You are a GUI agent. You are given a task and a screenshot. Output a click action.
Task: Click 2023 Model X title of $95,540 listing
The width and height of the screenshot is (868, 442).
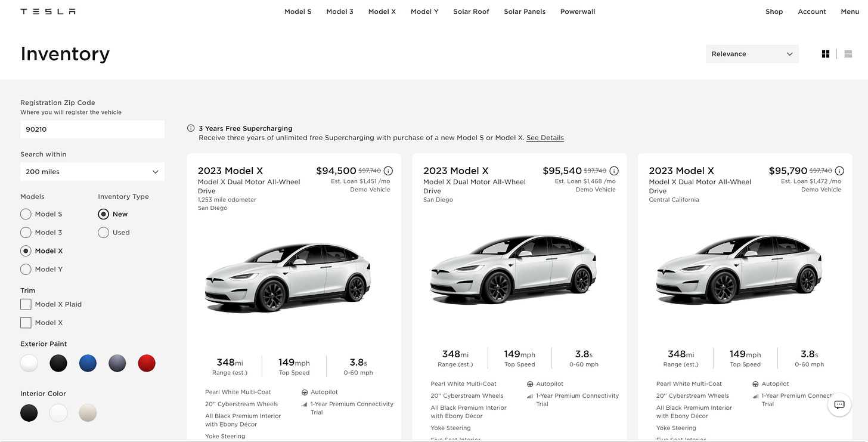[x=456, y=171]
